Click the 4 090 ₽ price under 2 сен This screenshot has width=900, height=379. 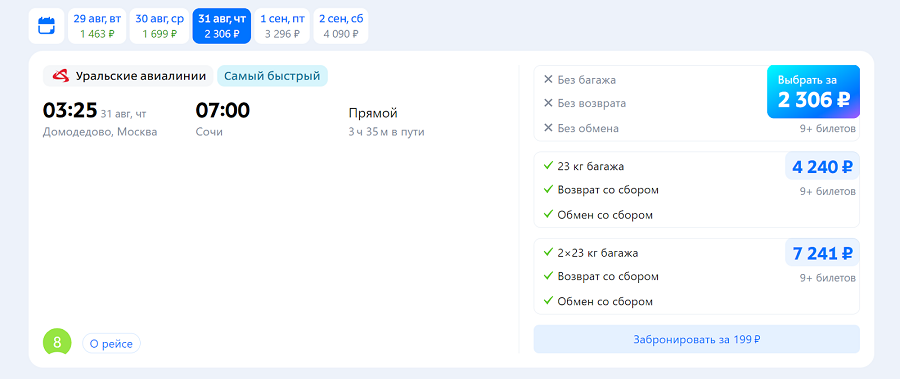(x=341, y=34)
